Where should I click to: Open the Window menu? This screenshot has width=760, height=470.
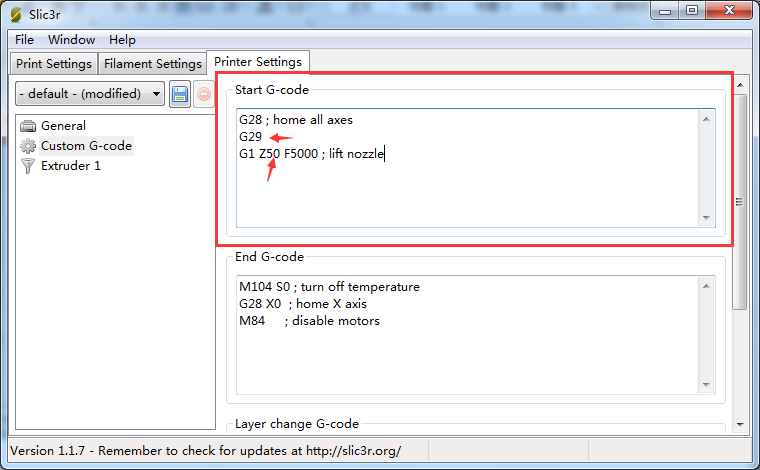(x=71, y=40)
